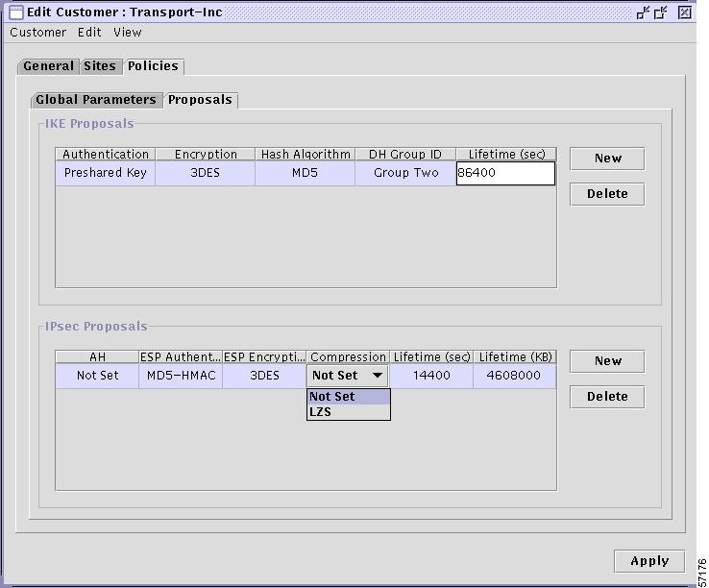This screenshot has width=709, height=588.
Task: Click the AH Not Set cell
Action: [x=97, y=376]
